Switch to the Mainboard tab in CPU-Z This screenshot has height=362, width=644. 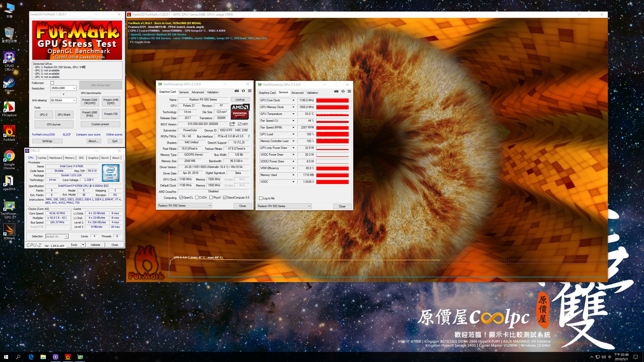tap(56, 158)
